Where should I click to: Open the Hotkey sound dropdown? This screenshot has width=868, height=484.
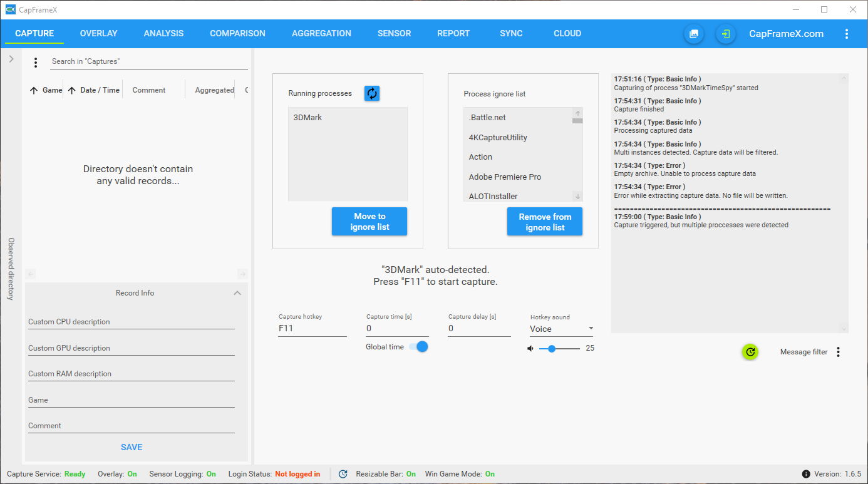[x=562, y=329]
